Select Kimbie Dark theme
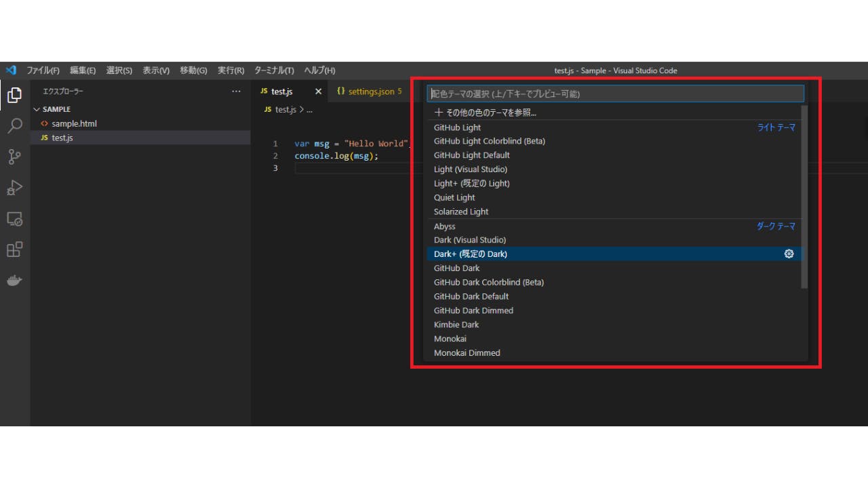The image size is (868, 488). click(614, 325)
